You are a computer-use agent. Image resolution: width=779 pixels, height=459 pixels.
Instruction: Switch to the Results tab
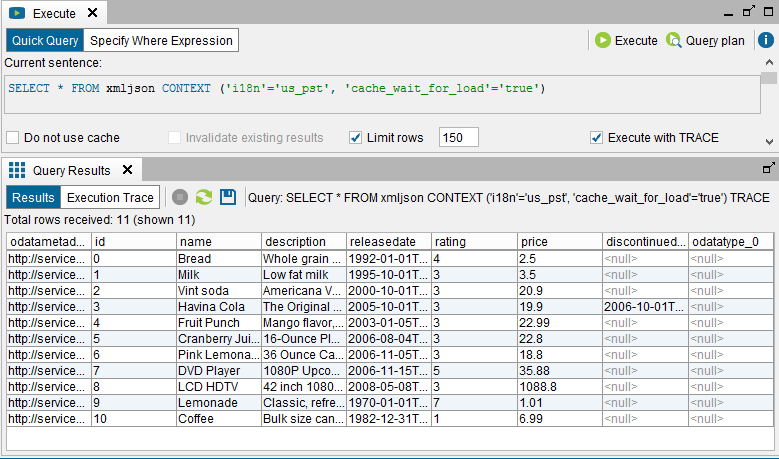click(x=33, y=198)
